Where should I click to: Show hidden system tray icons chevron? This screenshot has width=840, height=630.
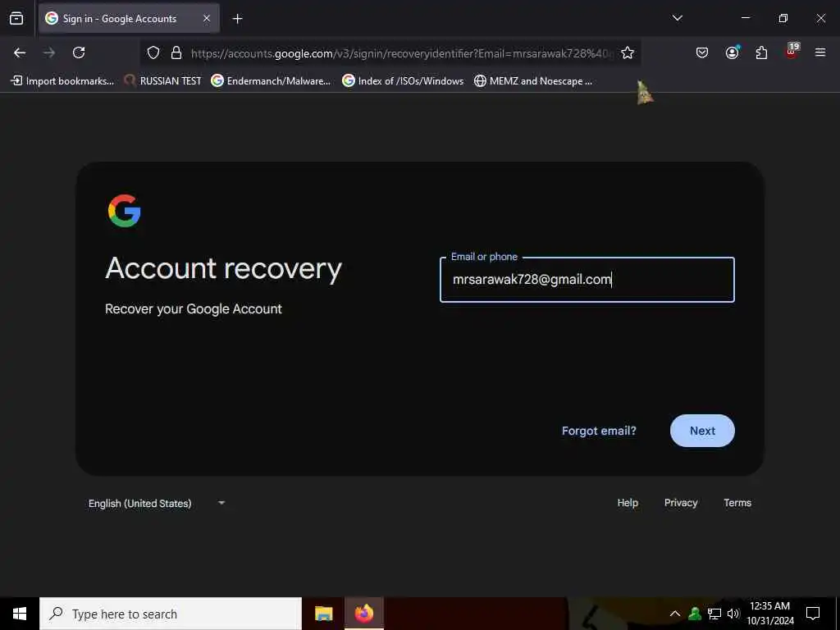click(675, 614)
